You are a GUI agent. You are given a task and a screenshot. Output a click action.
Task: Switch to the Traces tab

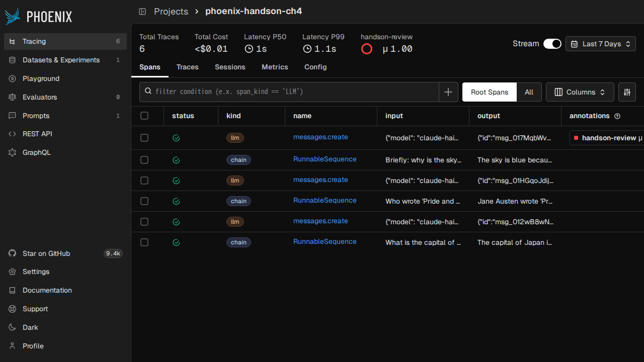187,67
